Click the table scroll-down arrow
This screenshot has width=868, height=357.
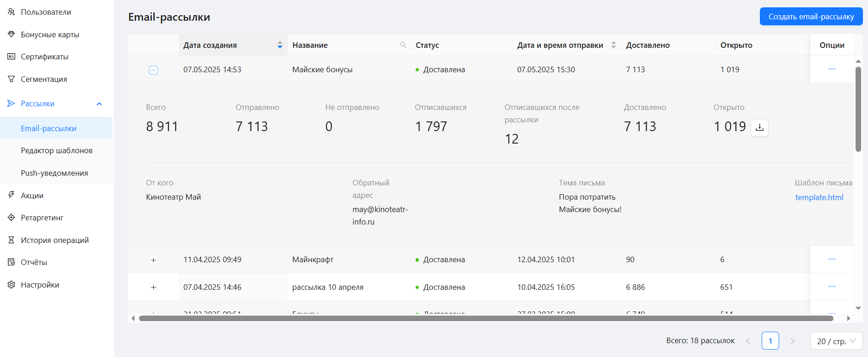coord(858,308)
